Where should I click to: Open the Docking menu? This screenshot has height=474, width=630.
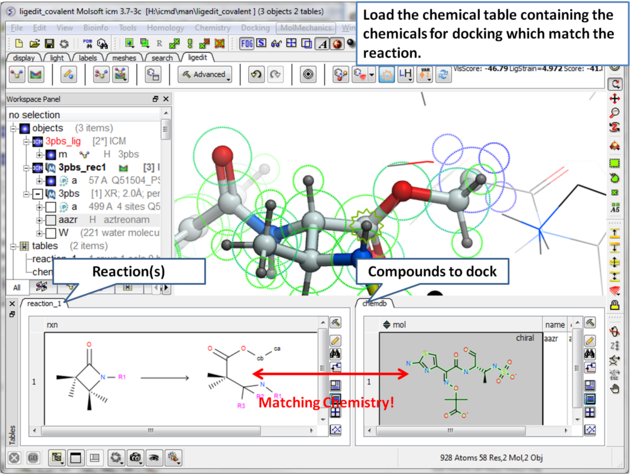coord(254,28)
